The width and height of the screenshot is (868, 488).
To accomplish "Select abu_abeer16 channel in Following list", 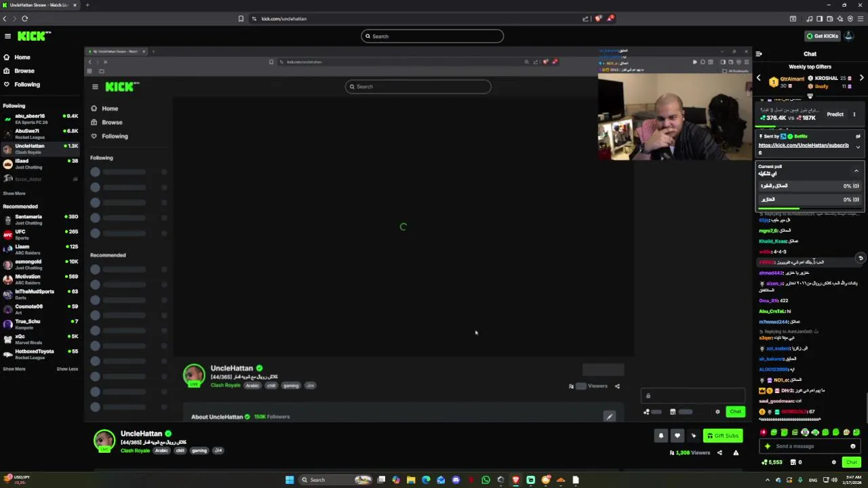I will (40, 119).
